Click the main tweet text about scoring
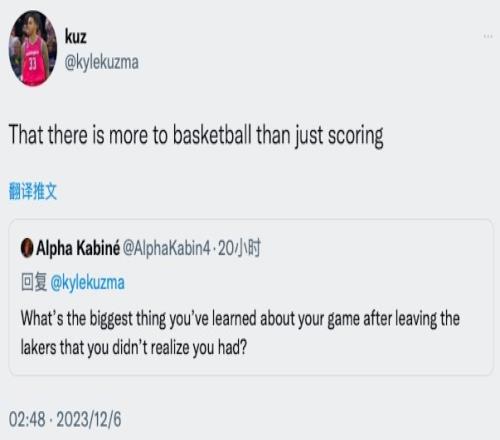Viewport: 500px width, 440px height. pos(196,135)
